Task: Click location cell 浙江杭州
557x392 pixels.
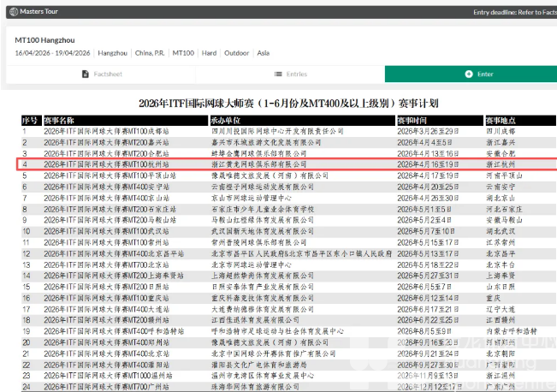Action: coord(501,164)
